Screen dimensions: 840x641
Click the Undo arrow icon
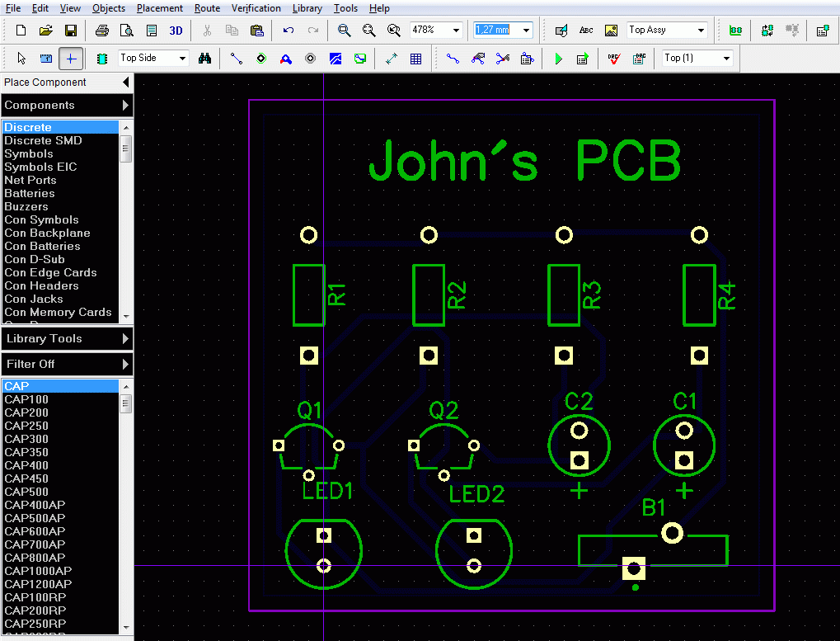pos(289,31)
